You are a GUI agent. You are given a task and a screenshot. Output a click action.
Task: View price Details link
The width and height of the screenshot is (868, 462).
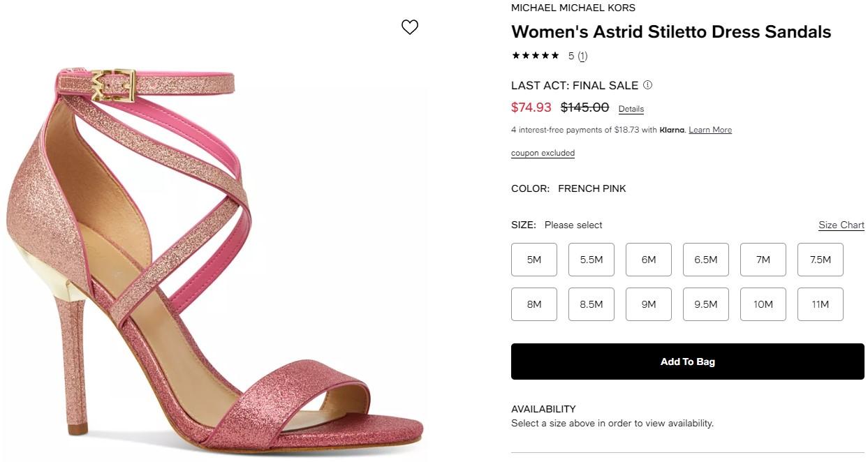(x=631, y=109)
